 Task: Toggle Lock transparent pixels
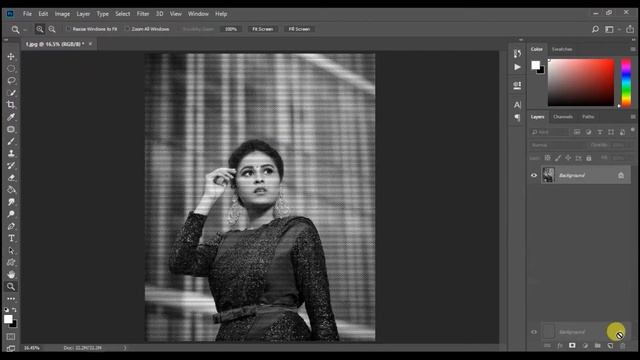tap(547, 158)
